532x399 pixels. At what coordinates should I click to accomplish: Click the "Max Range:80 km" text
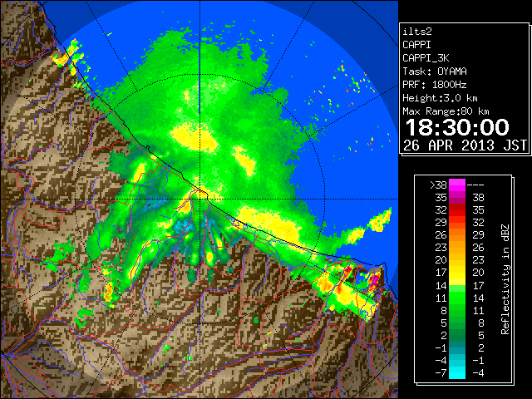tap(446, 111)
